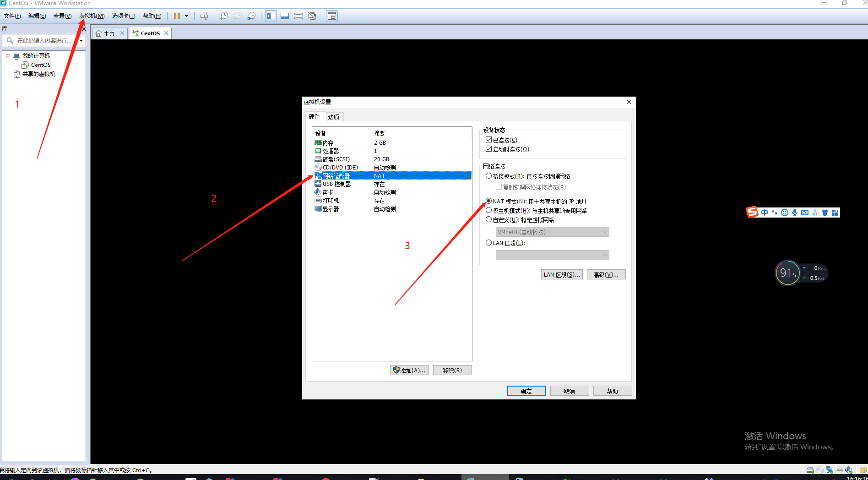
Task: Open the 虚拟机(M) menu
Action: tap(92, 16)
